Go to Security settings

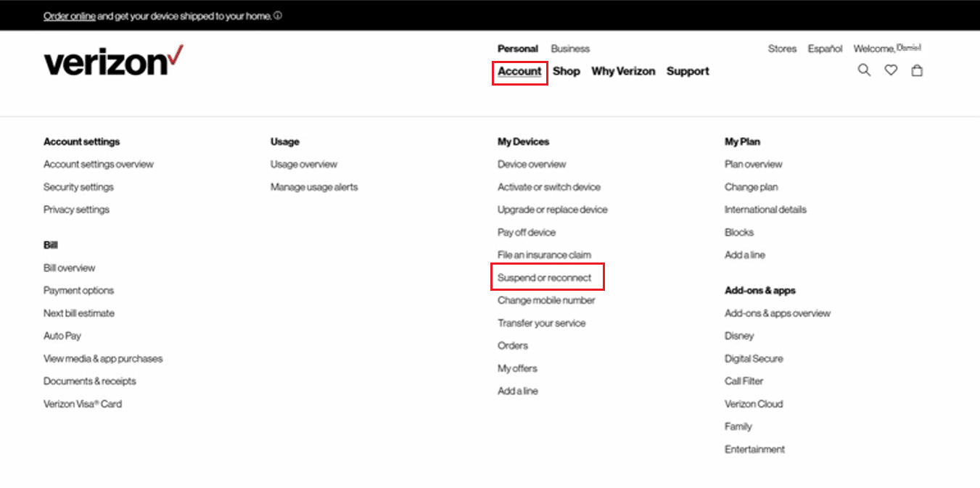pyautogui.click(x=78, y=187)
